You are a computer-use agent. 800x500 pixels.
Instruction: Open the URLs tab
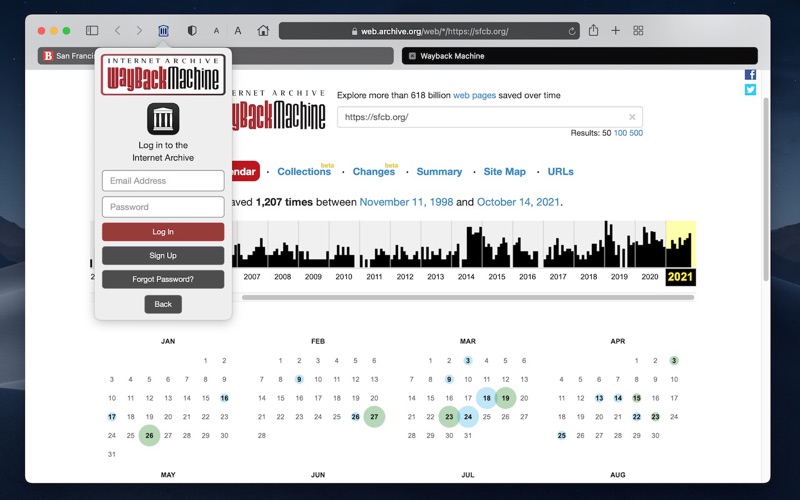(x=560, y=172)
